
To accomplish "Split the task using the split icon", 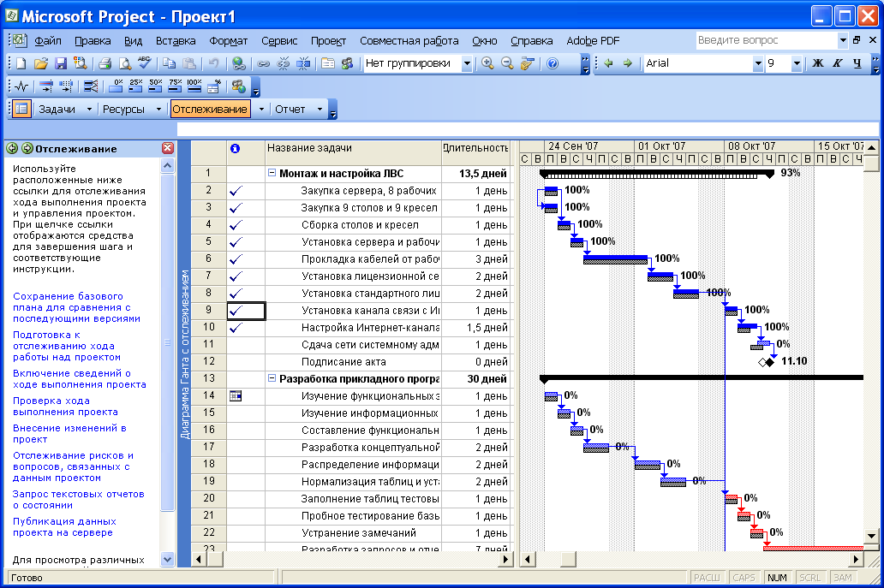I will point(303,63).
